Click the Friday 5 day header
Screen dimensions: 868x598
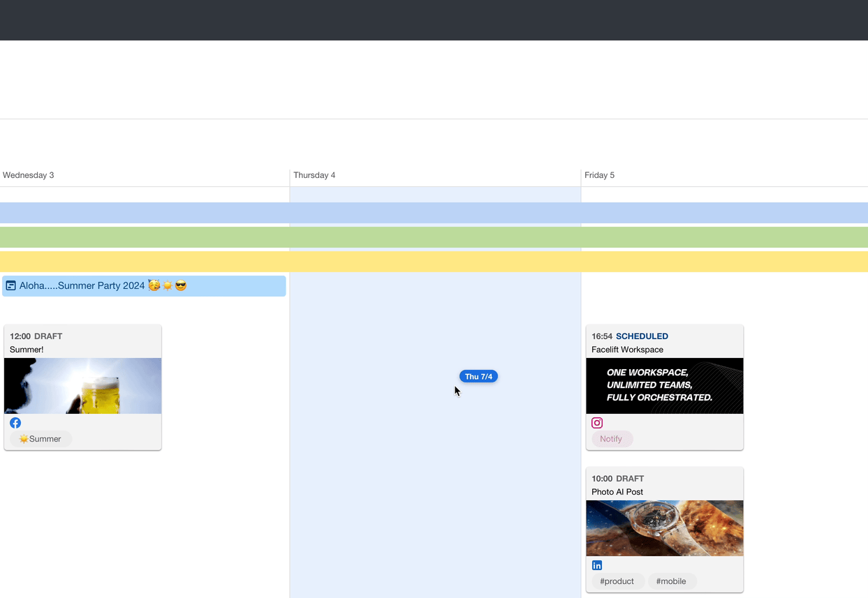point(599,175)
